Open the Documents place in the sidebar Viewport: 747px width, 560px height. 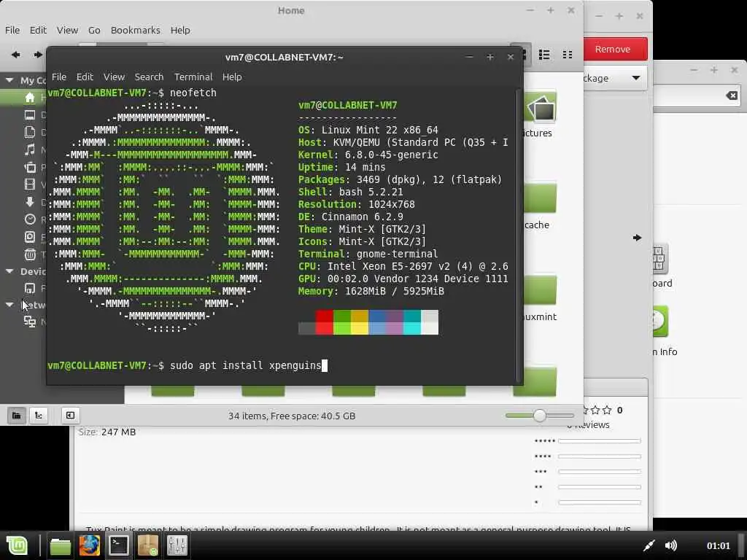(x=29, y=132)
